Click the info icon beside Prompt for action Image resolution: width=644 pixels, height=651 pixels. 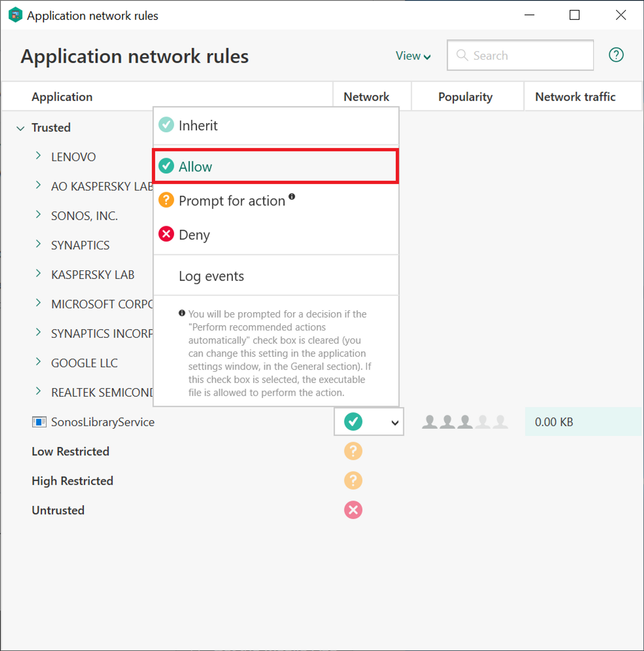(292, 196)
